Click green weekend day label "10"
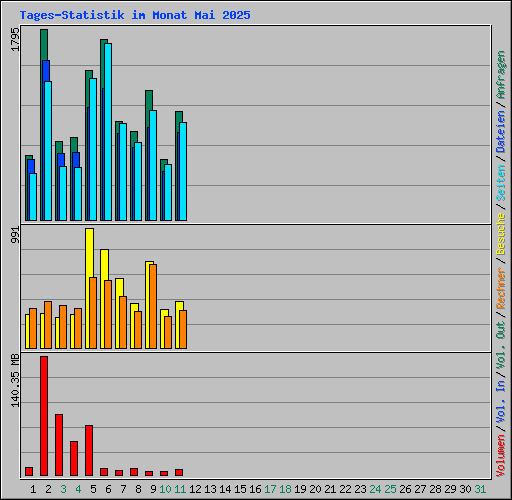 165,489
